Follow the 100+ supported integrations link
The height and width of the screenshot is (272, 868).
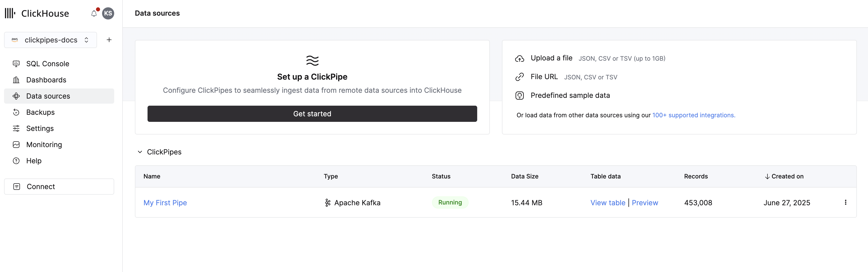pos(693,115)
